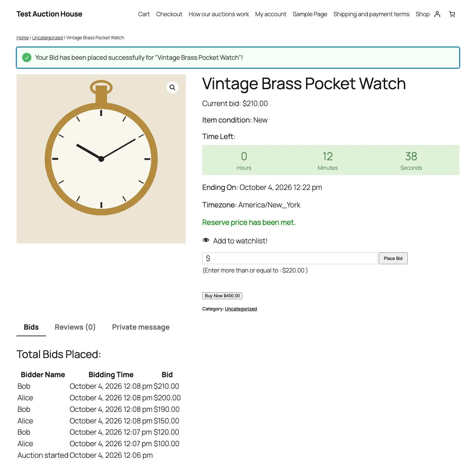Switch to Private message tab
The width and height of the screenshot is (476, 469).
pyautogui.click(x=141, y=327)
